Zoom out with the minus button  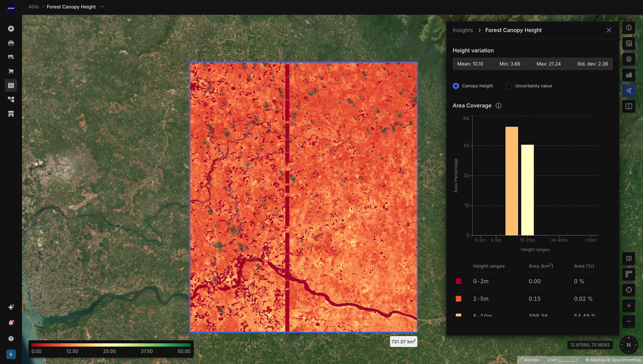point(629,321)
